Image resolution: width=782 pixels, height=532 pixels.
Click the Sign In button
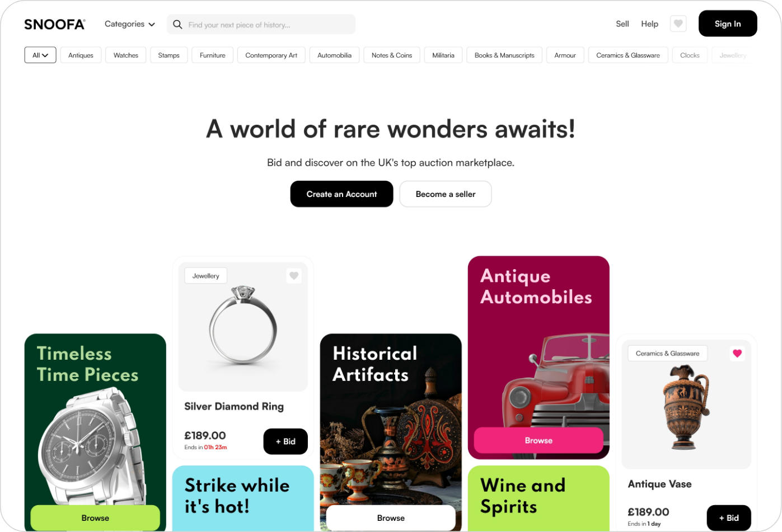[x=728, y=23]
